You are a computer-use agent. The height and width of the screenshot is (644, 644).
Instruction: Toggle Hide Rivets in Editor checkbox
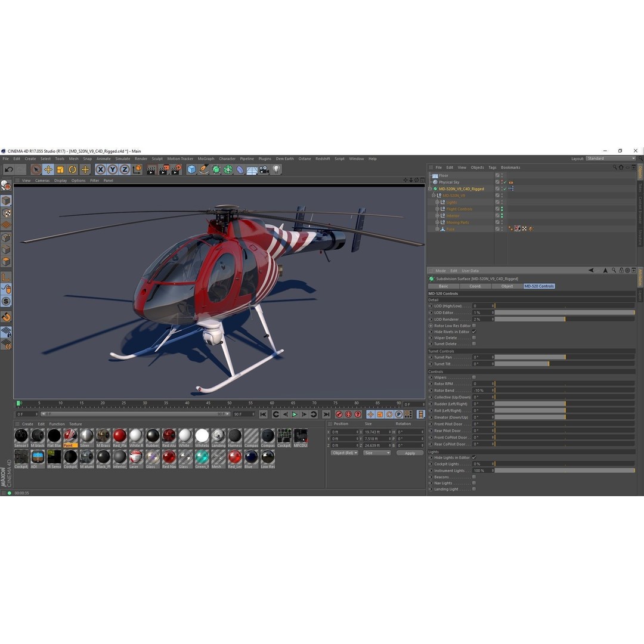tap(474, 332)
